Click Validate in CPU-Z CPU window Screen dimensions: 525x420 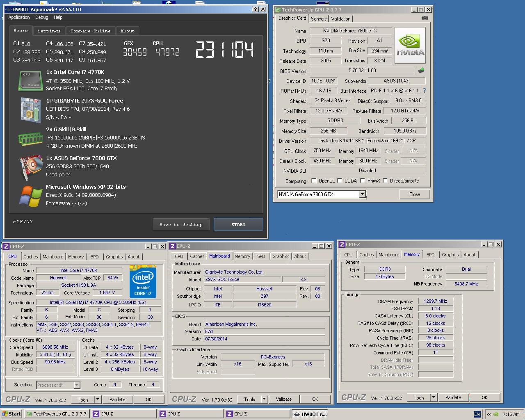pos(117,399)
